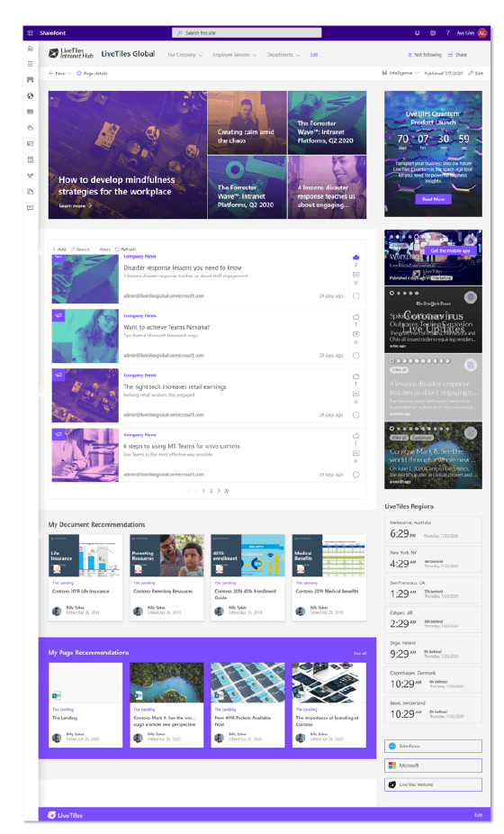Select checkbox for MS Teams crisis comms article
This screenshot has width=504, height=834.
[355, 475]
